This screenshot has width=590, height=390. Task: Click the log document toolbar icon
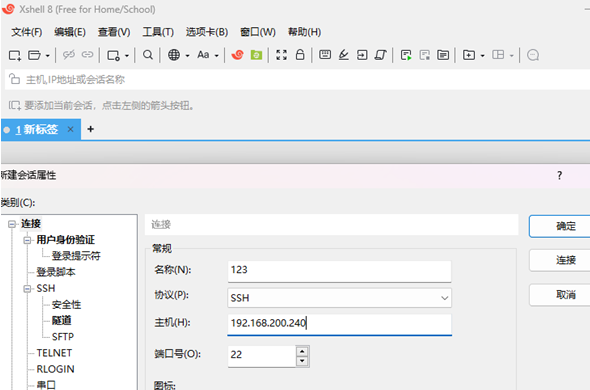443,55
